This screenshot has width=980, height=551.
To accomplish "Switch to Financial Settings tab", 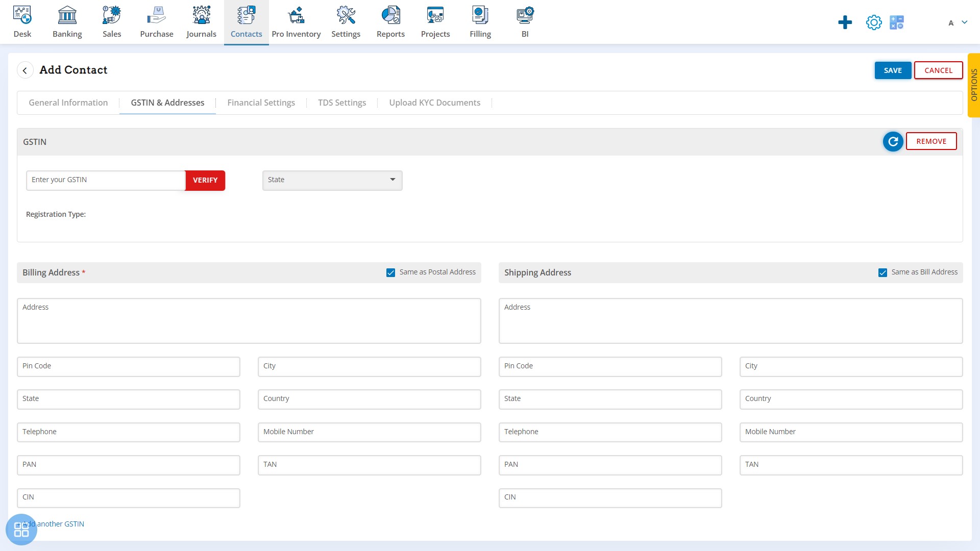I will click(261, 103).
